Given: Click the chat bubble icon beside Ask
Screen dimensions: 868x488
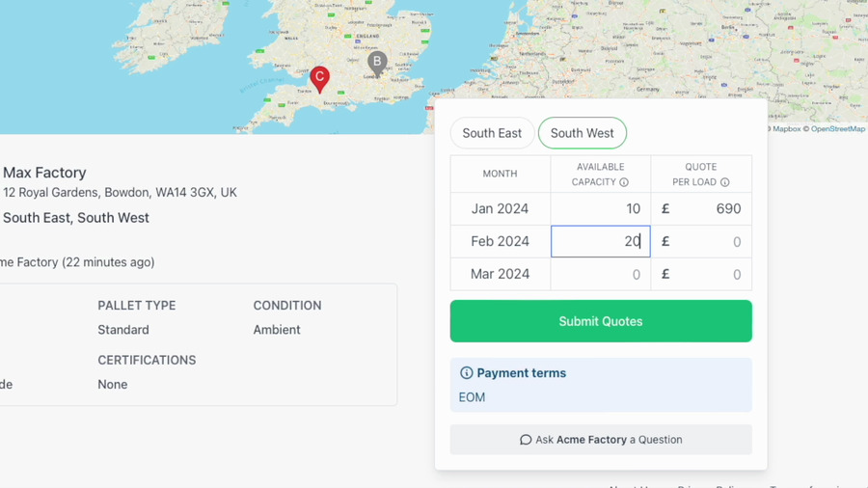Looking at the screenshot, I should click(526, 440).
